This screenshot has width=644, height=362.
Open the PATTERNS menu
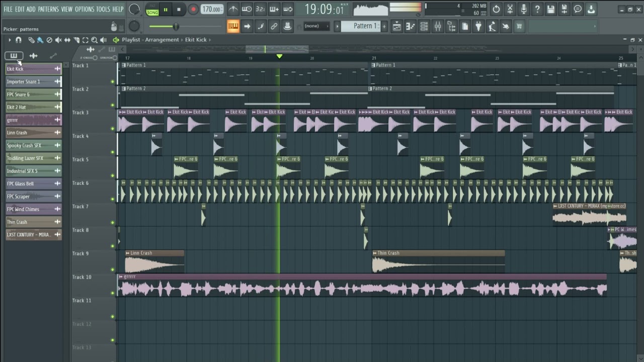[48, 9]
